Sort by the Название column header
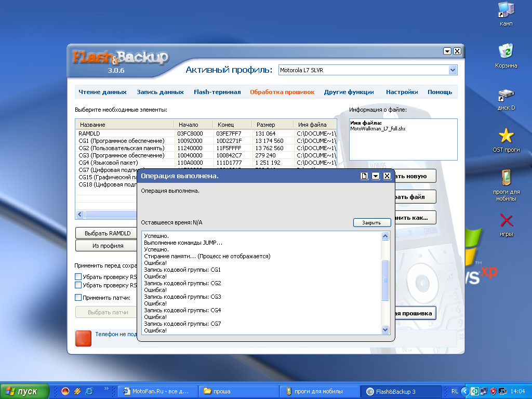 (125, 125)
